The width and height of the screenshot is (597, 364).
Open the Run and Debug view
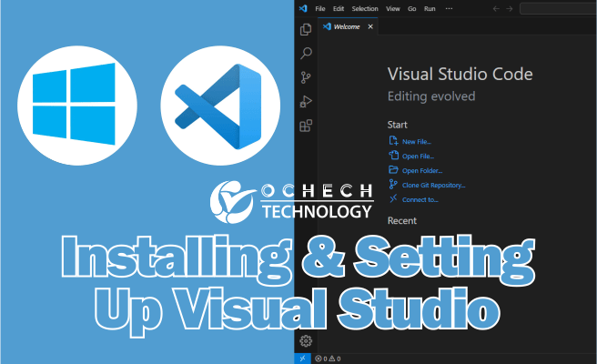306,102
